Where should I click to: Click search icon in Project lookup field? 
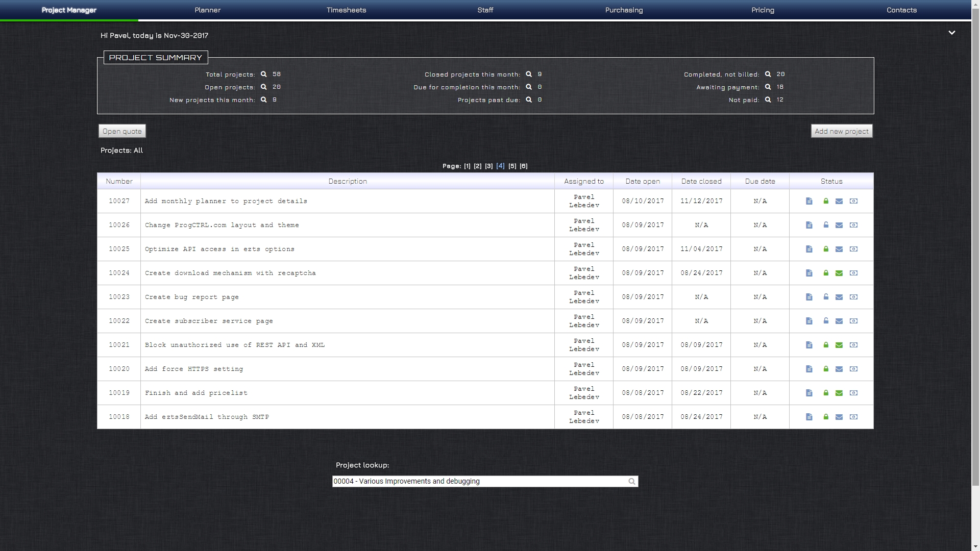click(x=632, y=481)
